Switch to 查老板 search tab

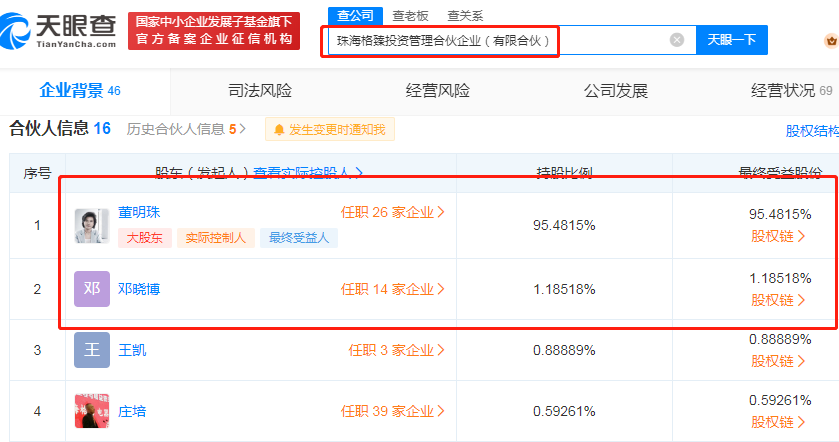(409, 15)
